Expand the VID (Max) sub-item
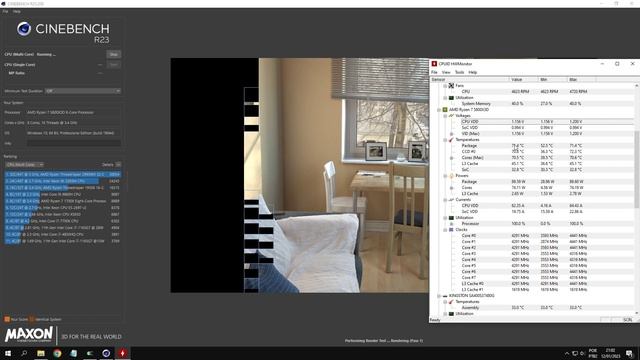Viewport: 640px width, 360px height. click(451, 134)
